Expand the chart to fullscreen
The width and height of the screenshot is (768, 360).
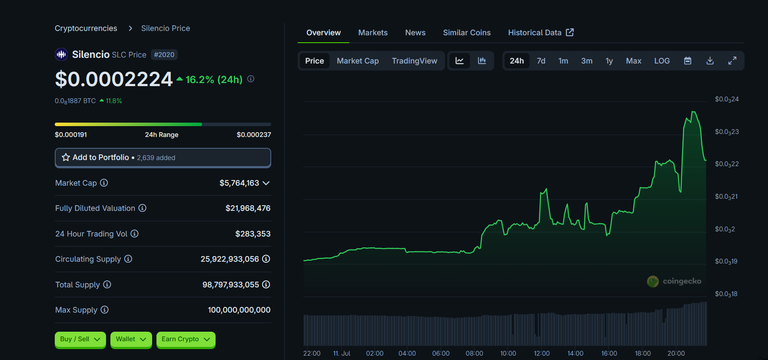tap(732, 61)
